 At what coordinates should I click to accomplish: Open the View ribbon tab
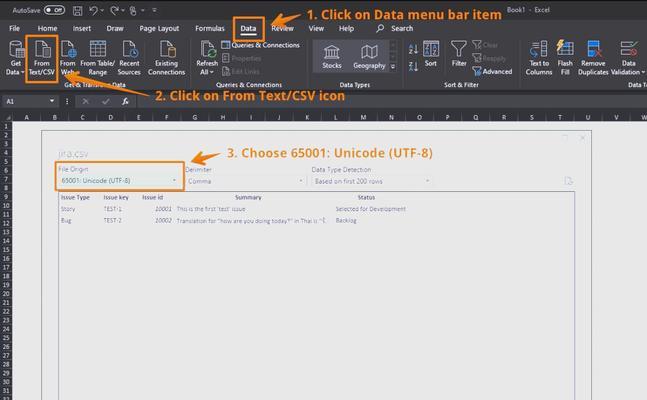pyautogui.click(x=316, y=28)
